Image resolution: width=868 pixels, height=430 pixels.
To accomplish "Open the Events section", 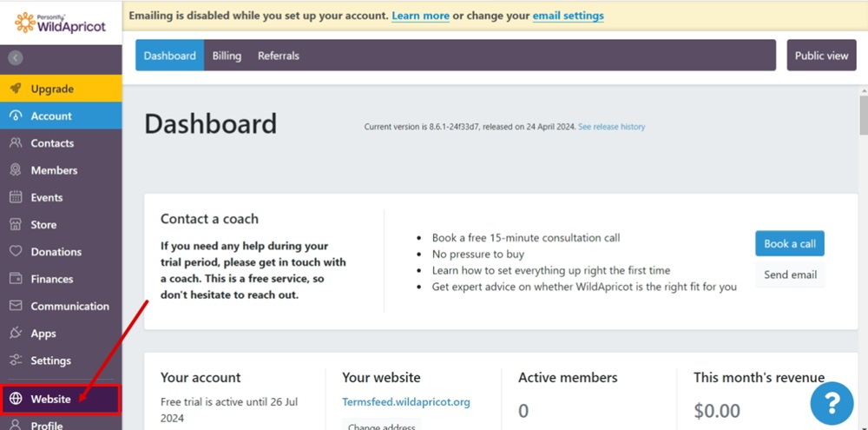I will pos(61,197).
